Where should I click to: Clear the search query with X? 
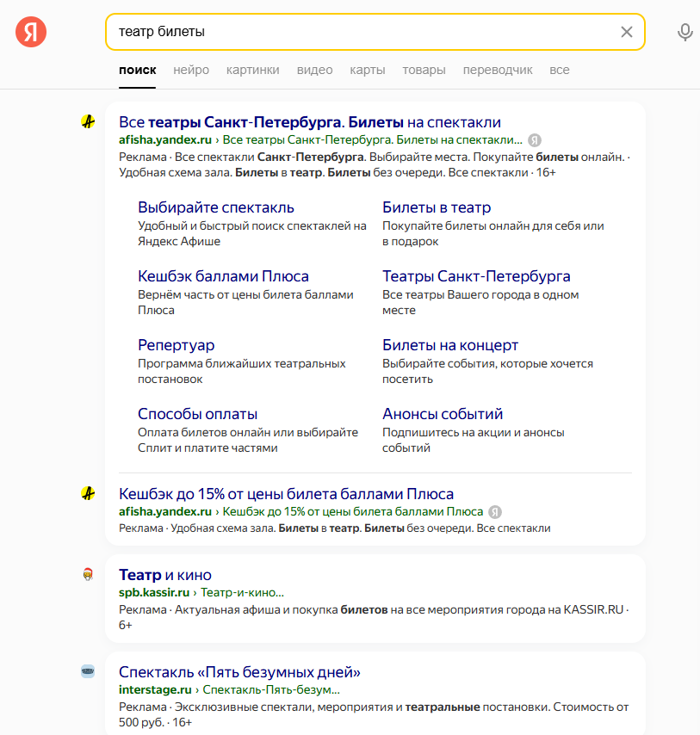[x=627, y=32]
